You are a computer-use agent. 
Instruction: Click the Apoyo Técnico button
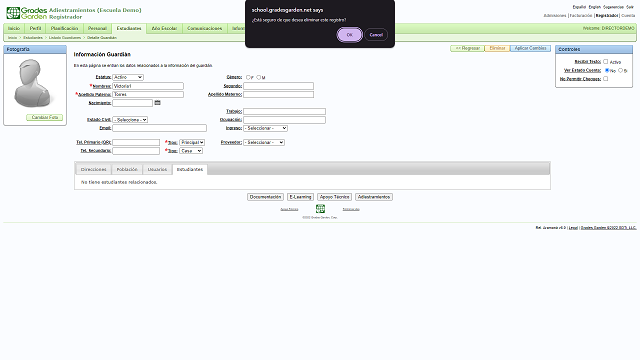pos(334,197)
